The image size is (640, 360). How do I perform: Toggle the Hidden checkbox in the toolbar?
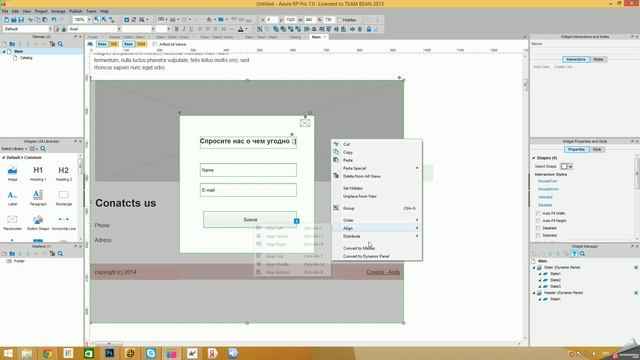click(x=340, y=20)
